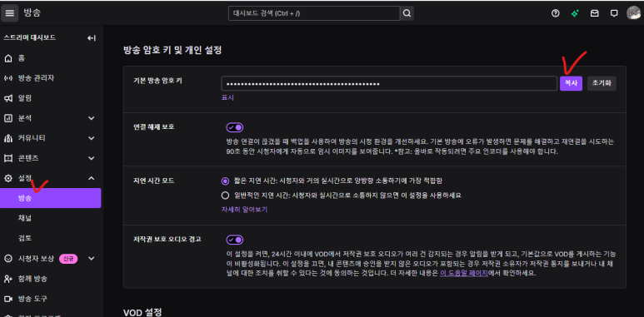Open the 이 도움말 페이지 link
Image resolution: width=644 pixels, height=317 pixels.
[464, 273]
